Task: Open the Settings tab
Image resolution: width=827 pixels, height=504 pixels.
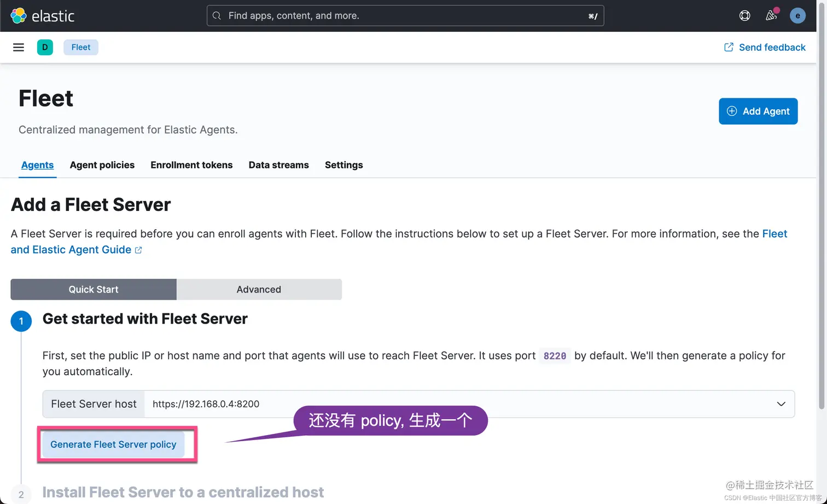Action: click(x=344, y=165)
